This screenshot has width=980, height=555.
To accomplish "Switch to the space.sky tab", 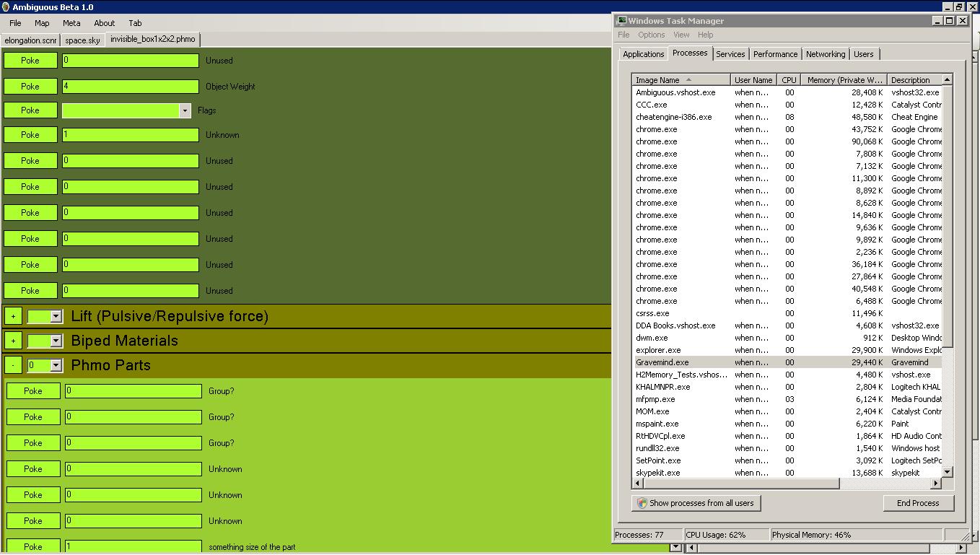I will pos(82,40).
